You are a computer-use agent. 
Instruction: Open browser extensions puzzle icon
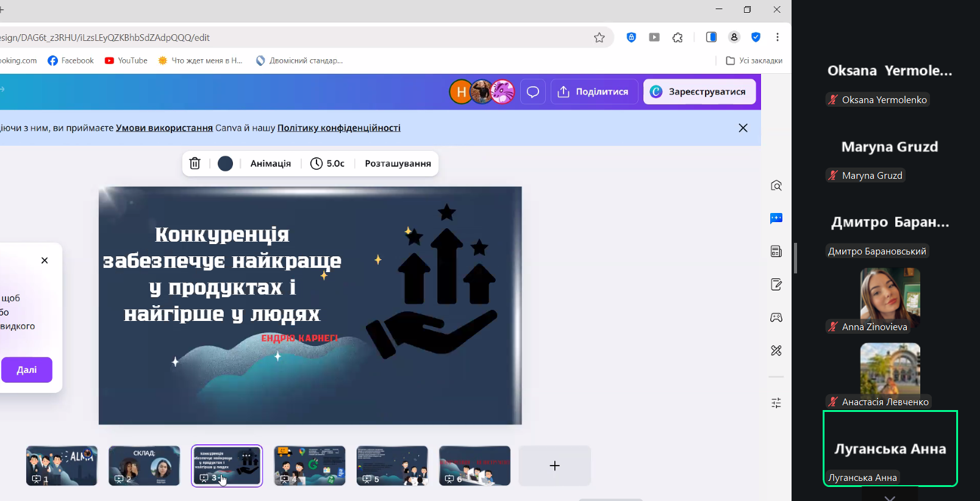[x=678, y=38]
